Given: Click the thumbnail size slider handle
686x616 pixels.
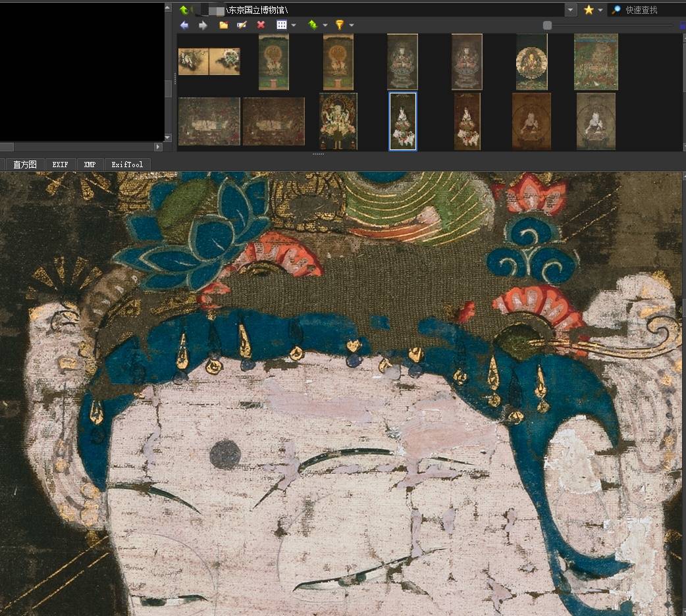Looking at the screenshot, I should pyautogui.click(x=547, y=25).
